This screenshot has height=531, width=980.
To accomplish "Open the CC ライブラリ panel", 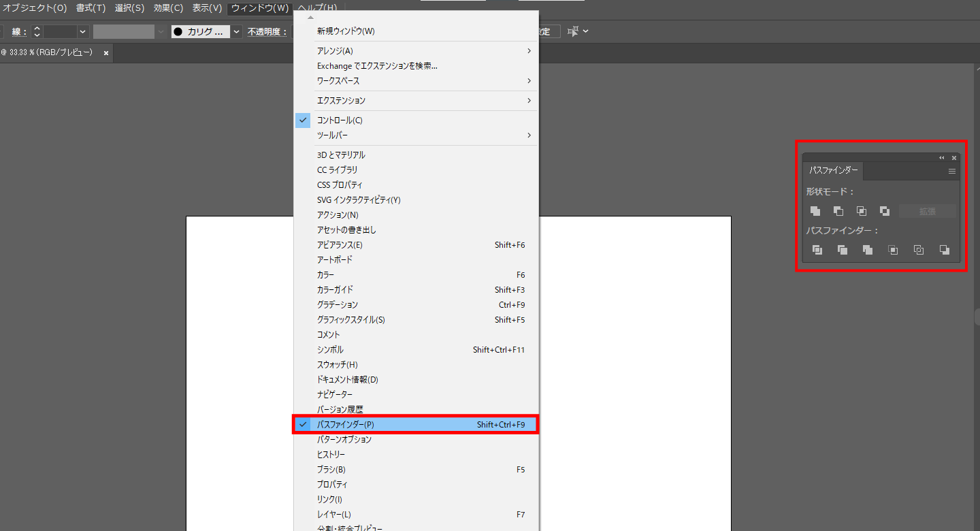I will click(416, 170).
